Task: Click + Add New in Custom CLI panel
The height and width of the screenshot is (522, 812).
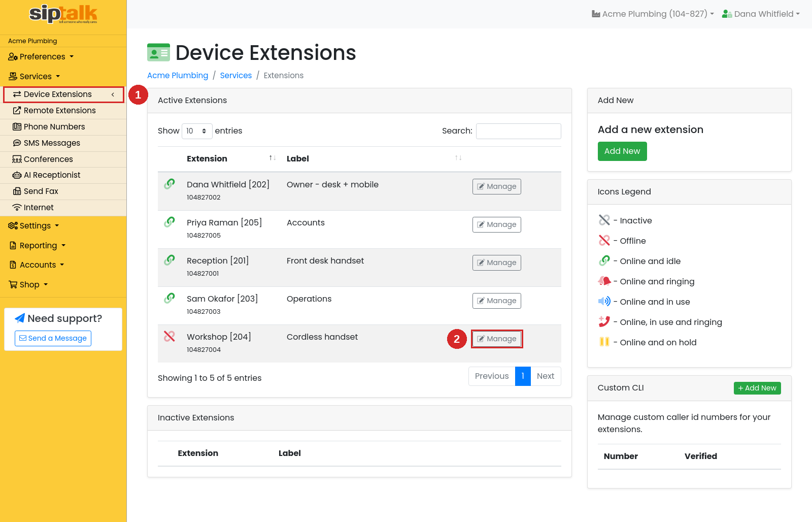Action: coord(757,388)
